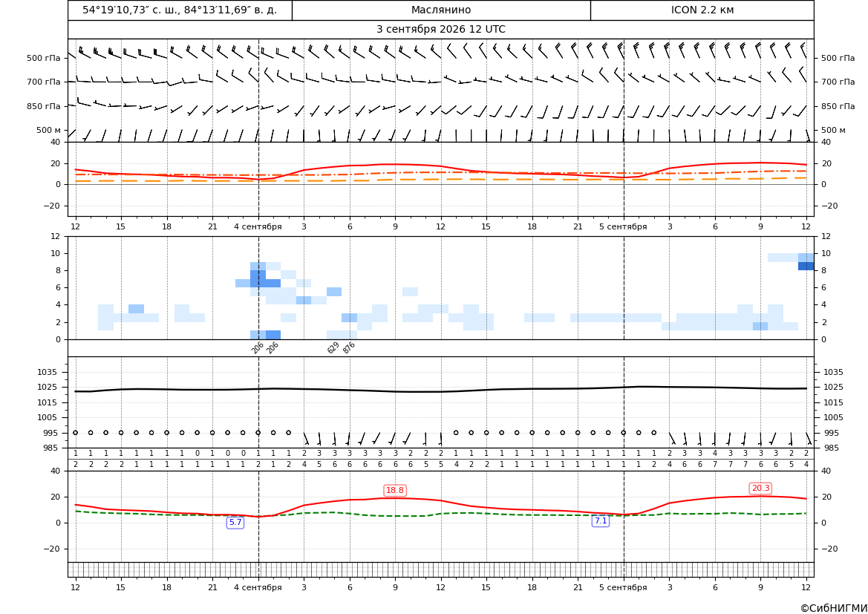Click the right 700 гПа wind level label
Viewport: 868px width, 614px height.
838,82
